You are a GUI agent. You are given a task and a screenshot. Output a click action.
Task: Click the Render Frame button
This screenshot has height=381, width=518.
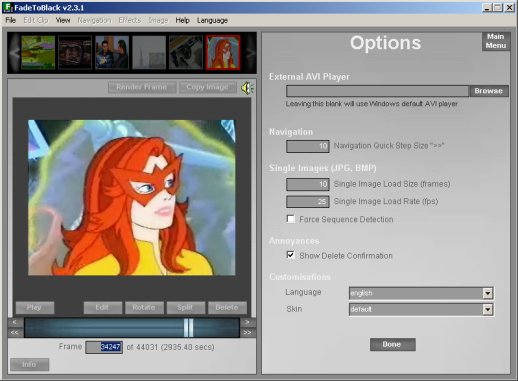(142, 87)
